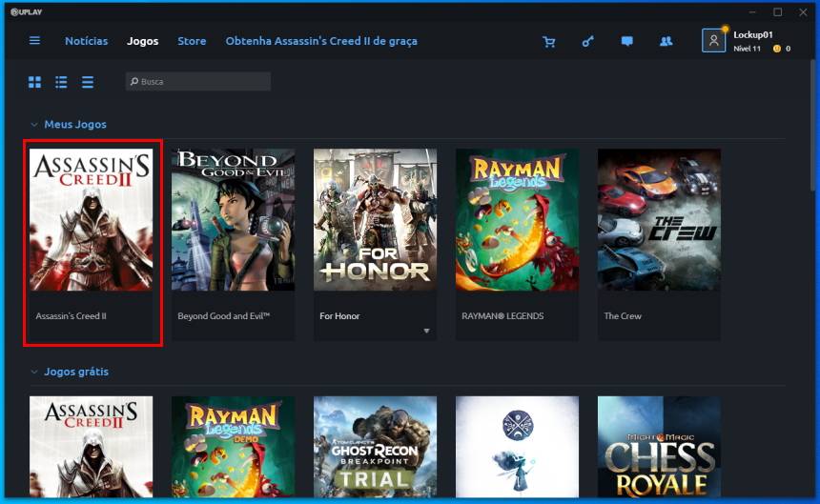820x504 pixels.
Task: Open the shopping cart
Action: 548,42
